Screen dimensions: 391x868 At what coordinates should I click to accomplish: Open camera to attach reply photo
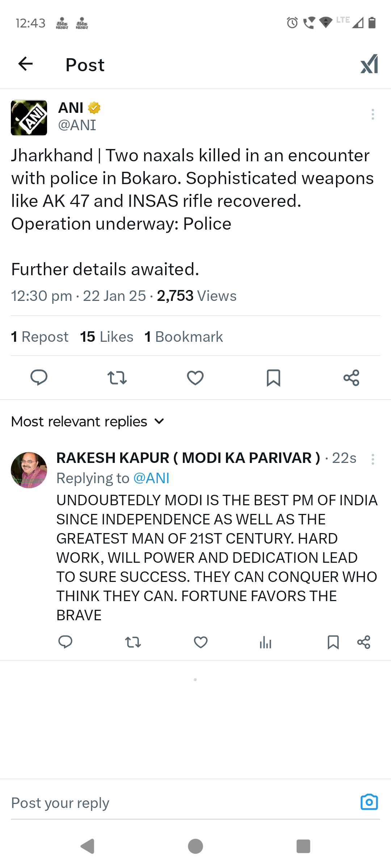369,802
